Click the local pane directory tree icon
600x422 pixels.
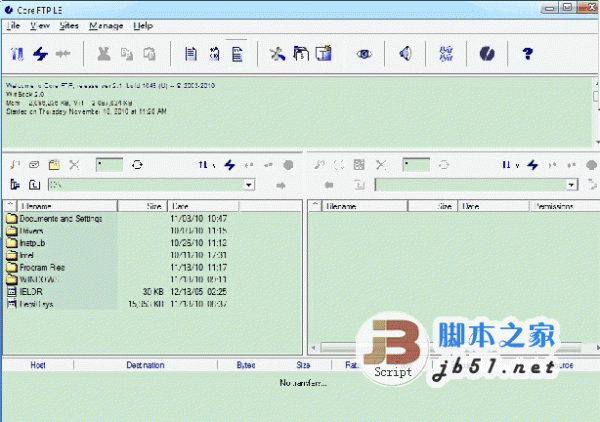click(15, 185)
